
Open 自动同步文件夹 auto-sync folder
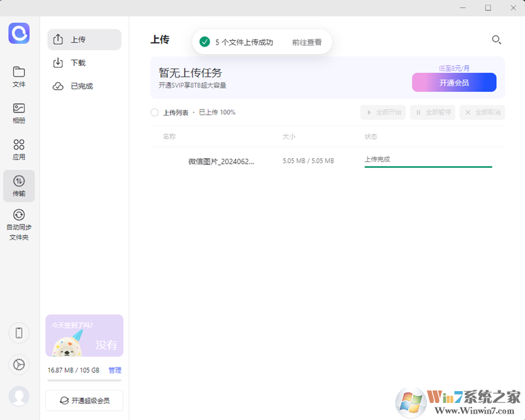click(19, 224)
